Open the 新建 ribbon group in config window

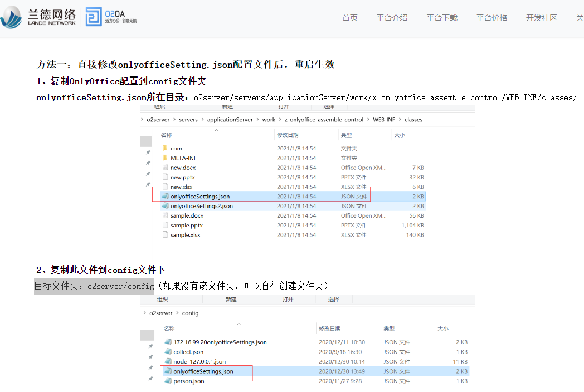pyautogui.click(x=231, y=300)
